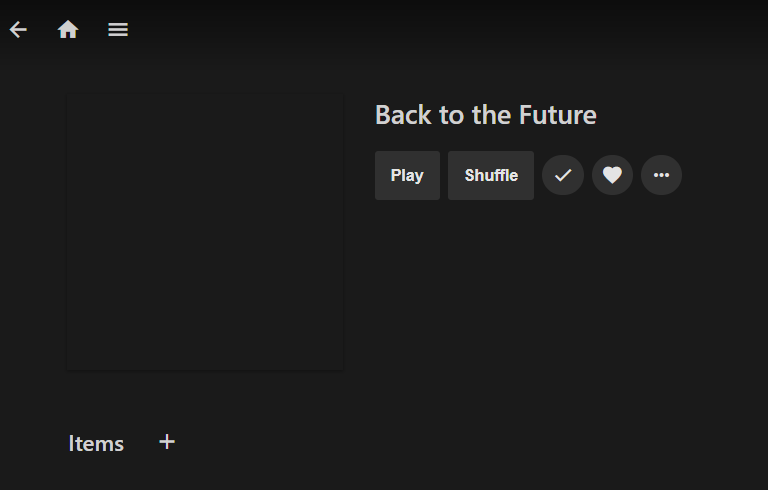Start playback of this collection
768x490 pixels.
[407, 175]
